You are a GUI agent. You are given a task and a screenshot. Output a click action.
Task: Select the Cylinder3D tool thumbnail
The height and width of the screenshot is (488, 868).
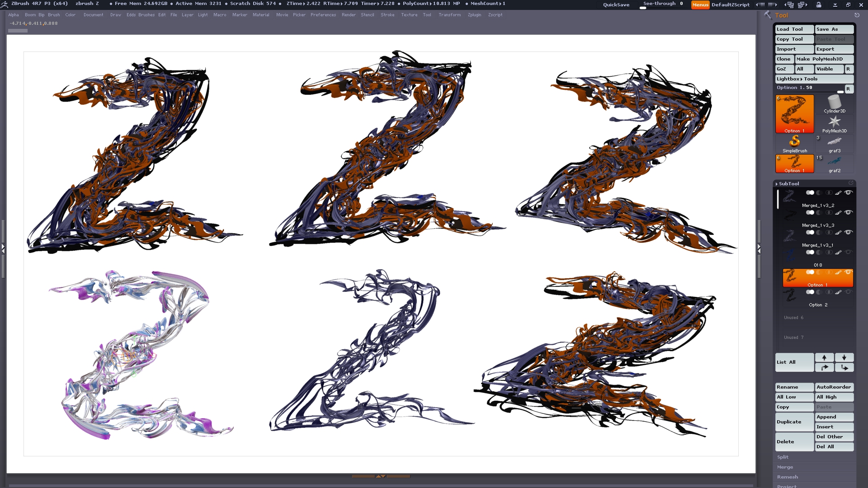click(x=834, y=103)
